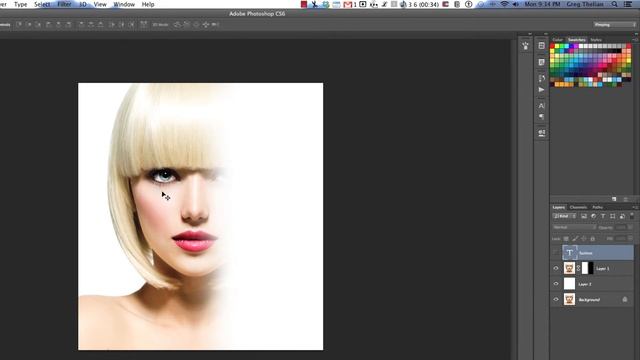Image resolution: width=640 pixels, height=360 pixels.
Task: Open the Paragraph panel icon
Action: point(541,117)
